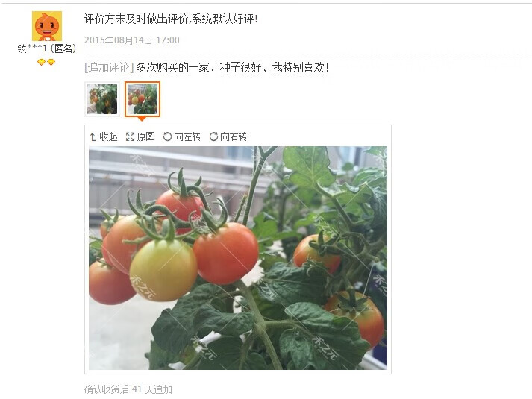Click the first yellow diamond rank icon
Screen dimensions: 532x399
coord(41,62)
